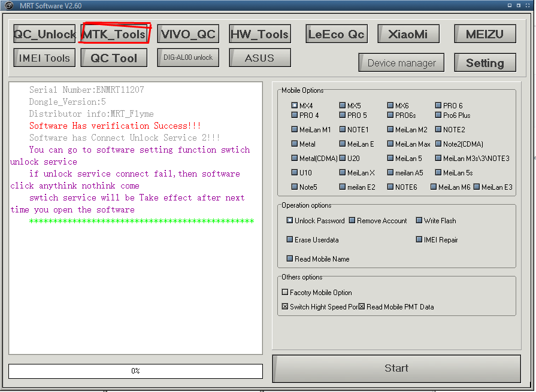Select the Note2(CDMA) checkbox

(x=438, y=144)
